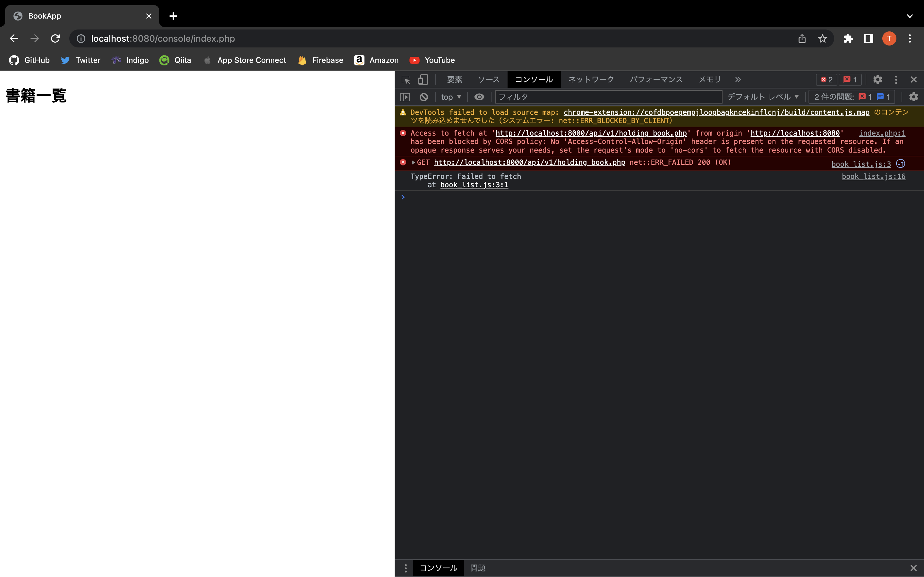The width and height of the screenshot is (924, 577).
Task: Toggle the browser side panel icon
Action: click(x=868, y=38)
